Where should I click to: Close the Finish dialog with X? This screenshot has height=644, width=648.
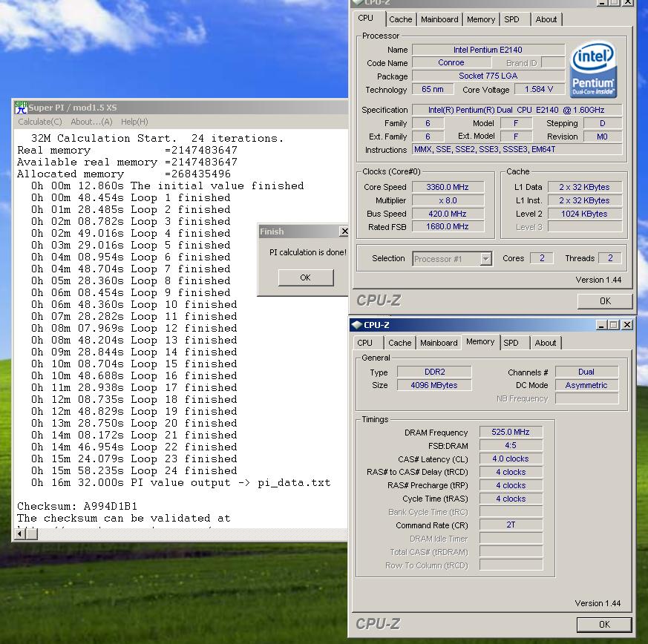344,231
